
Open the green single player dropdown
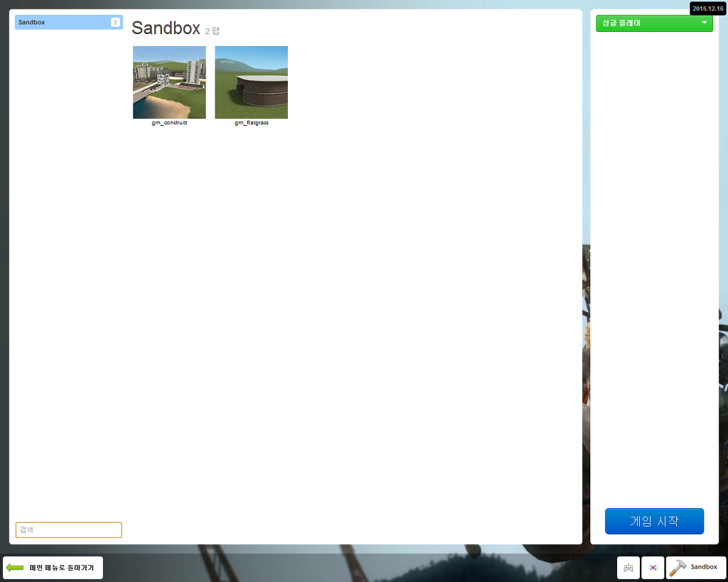[654, 23]
